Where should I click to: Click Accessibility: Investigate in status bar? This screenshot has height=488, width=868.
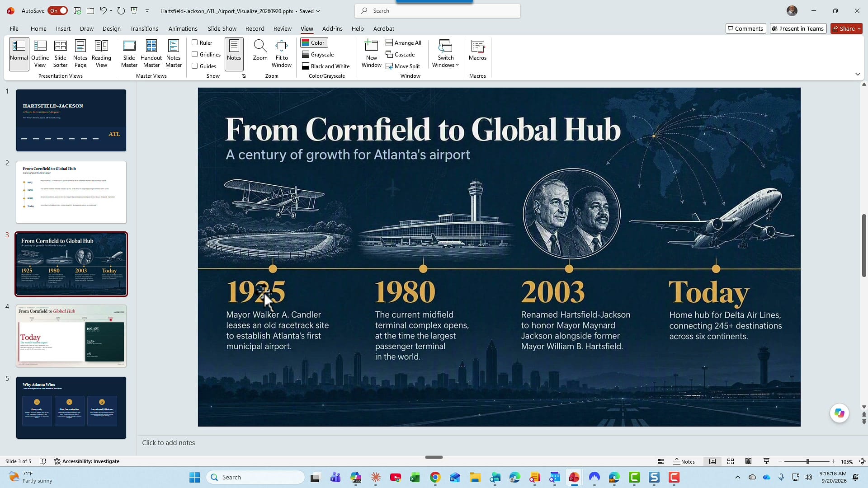click(x=87, y=461)
